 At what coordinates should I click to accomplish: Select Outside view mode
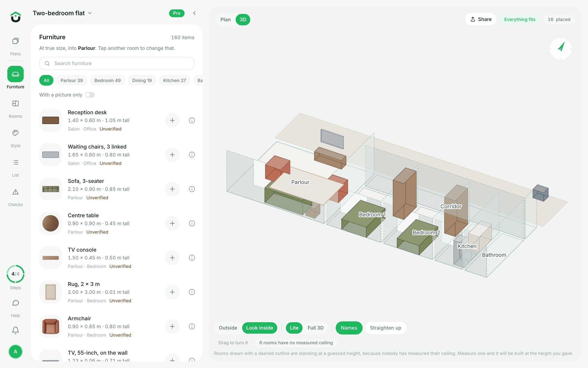(x=228, y=328)
